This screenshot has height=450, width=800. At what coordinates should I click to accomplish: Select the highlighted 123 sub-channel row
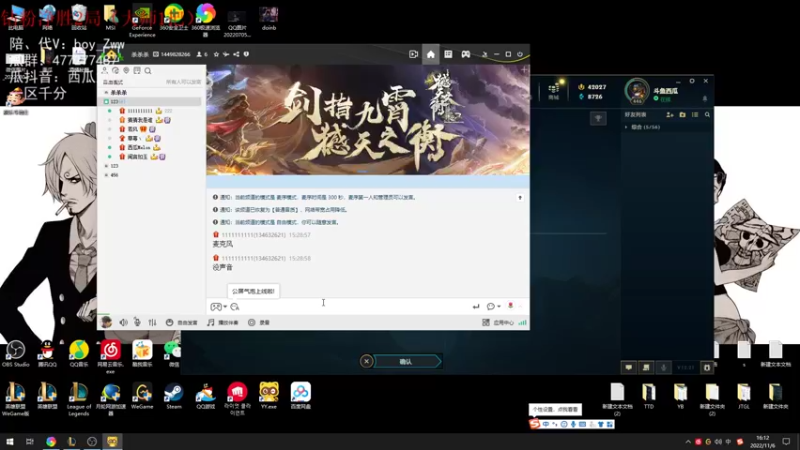click(151, 102)
